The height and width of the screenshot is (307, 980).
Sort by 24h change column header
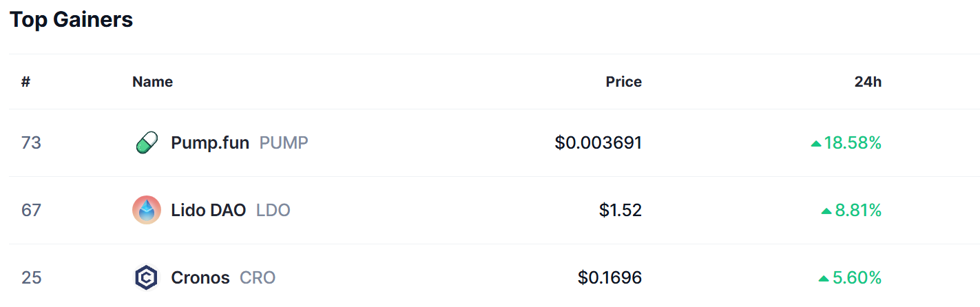868,82
